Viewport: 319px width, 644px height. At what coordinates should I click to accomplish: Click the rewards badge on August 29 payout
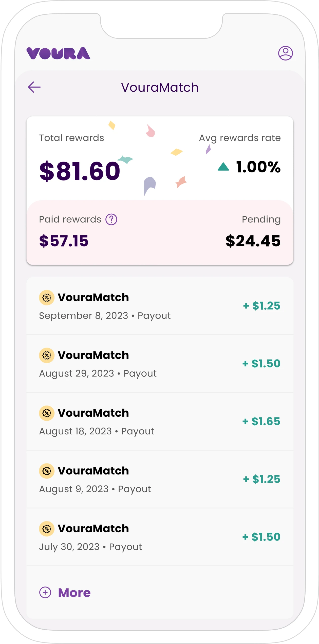(x=47, y=355)
